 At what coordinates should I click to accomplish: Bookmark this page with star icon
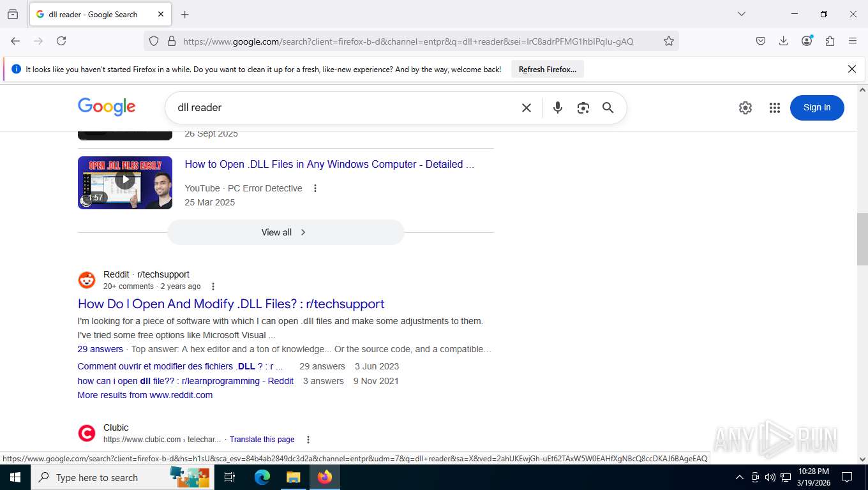pyautogui.click(x=669, y=41)
